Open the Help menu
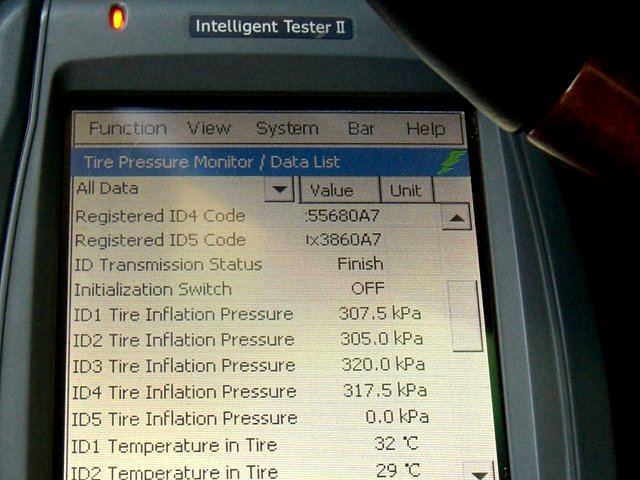Image resolution: width=640 pixels, height=480 pixels. click(x=425, y=129)
